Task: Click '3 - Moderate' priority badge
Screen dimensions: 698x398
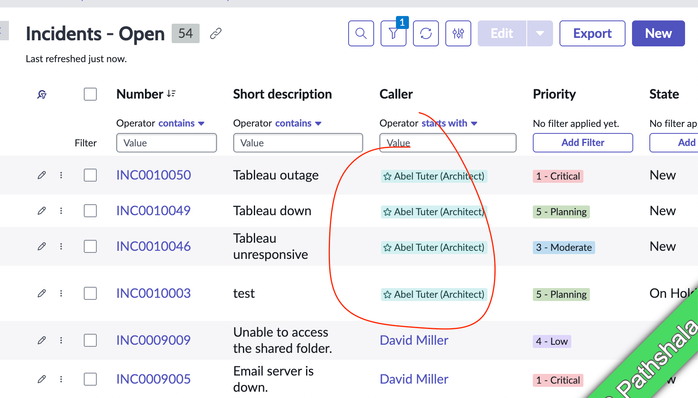Action: coord(564,248)
